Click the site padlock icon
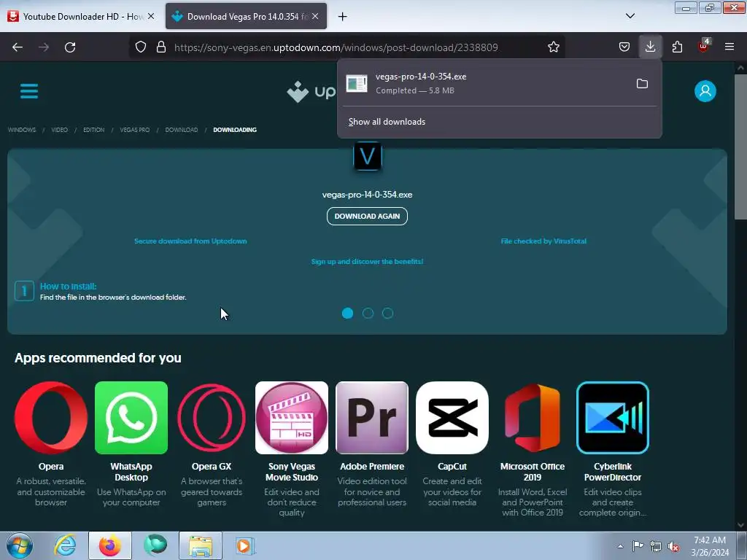 tap(161, 47)
